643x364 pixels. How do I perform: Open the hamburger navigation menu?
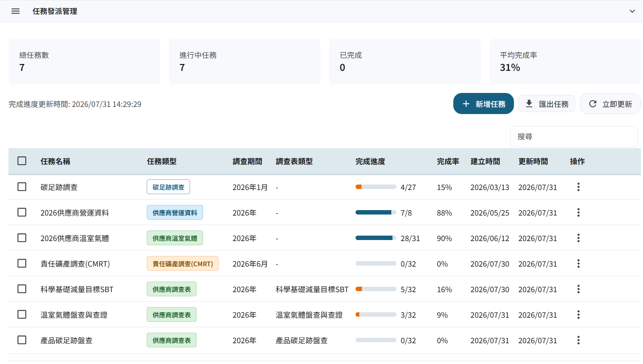(15, 11)
